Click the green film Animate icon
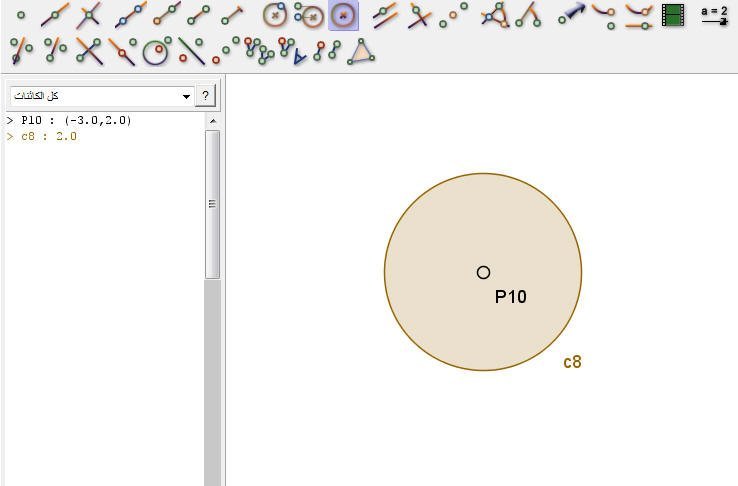738x486 pixels. click(673, 16)
